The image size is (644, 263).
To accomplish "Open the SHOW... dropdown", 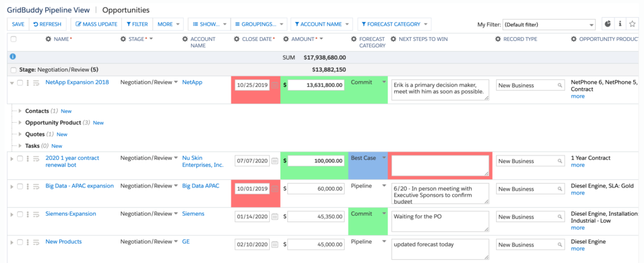I will point(209,25).
